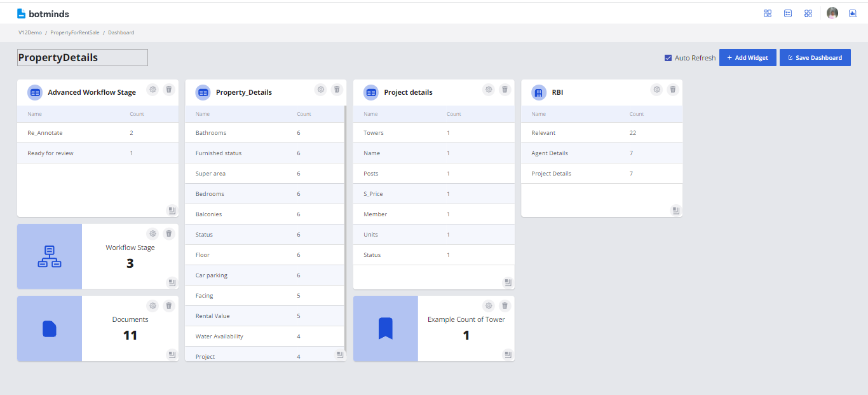868x395 pixels.
Task: Open settings for Workflow Stage counter
Action: coord(153,234)
